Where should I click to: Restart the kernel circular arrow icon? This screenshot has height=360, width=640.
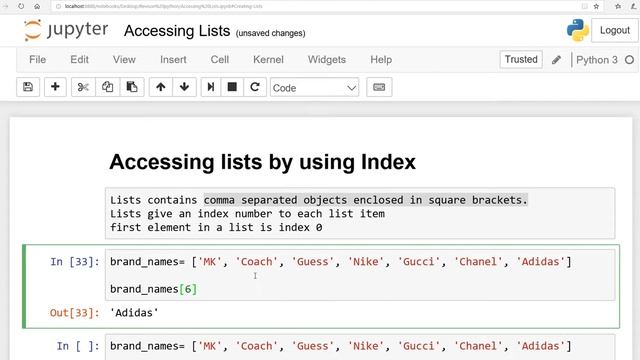(x=255, y=87)
